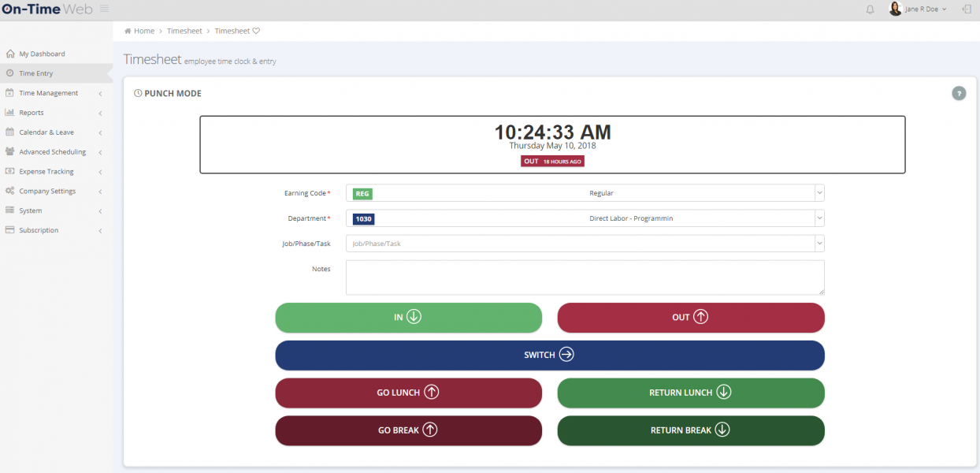Expand the System submenu chevron
The image size is (980, 473).
(101, 211)
